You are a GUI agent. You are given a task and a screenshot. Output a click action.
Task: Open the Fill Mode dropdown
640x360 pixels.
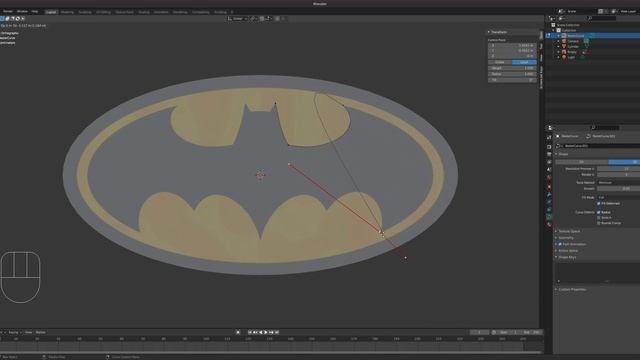point(618,197)
